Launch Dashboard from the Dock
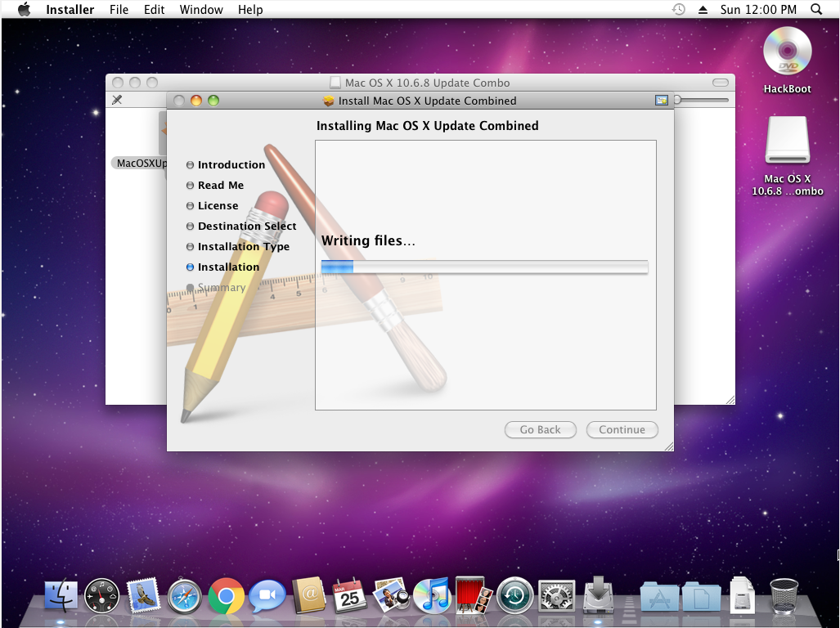 pyautogui.click(x=101, y=596)
